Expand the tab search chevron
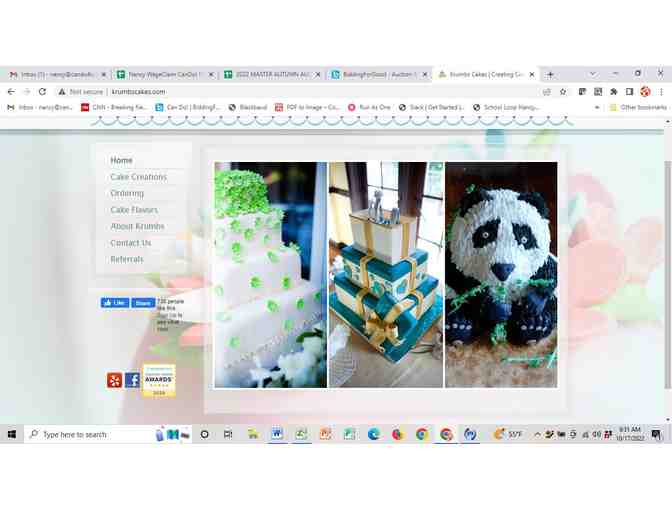Screen dimensions: 672x510 tap(592, 74)
